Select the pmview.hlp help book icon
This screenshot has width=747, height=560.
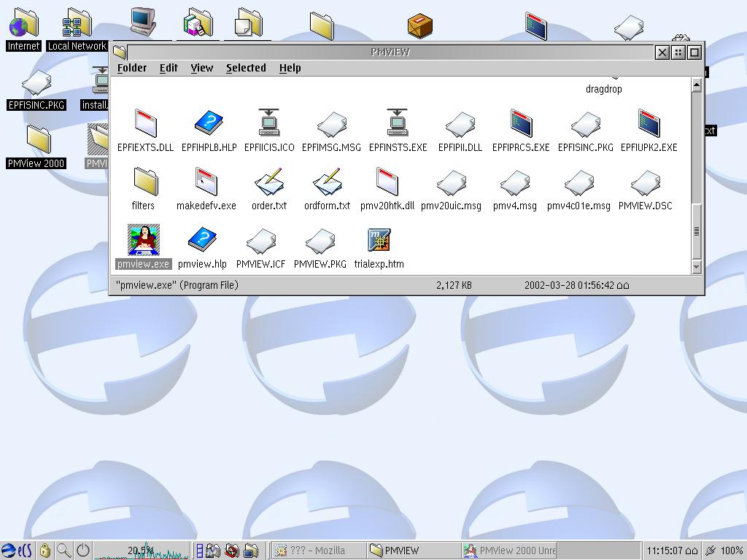click(x=202, y=239)
